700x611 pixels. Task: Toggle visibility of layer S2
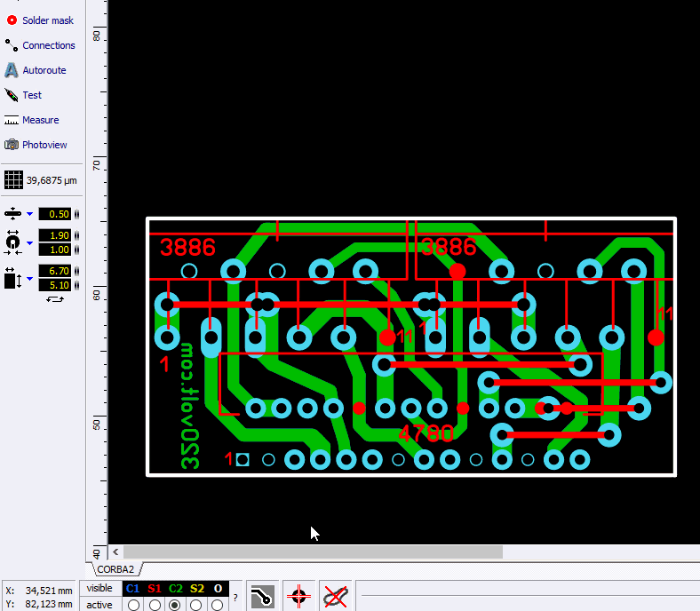click(x=197, y=589)
